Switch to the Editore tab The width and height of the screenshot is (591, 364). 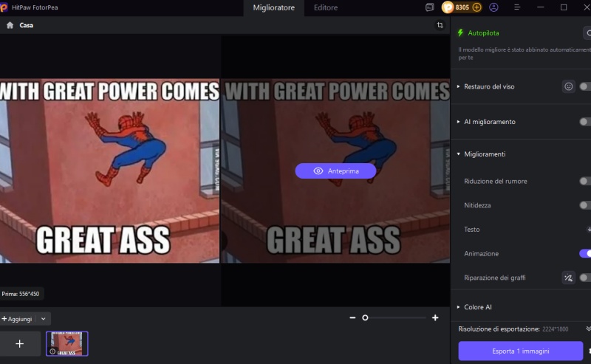tap(326, 7)
